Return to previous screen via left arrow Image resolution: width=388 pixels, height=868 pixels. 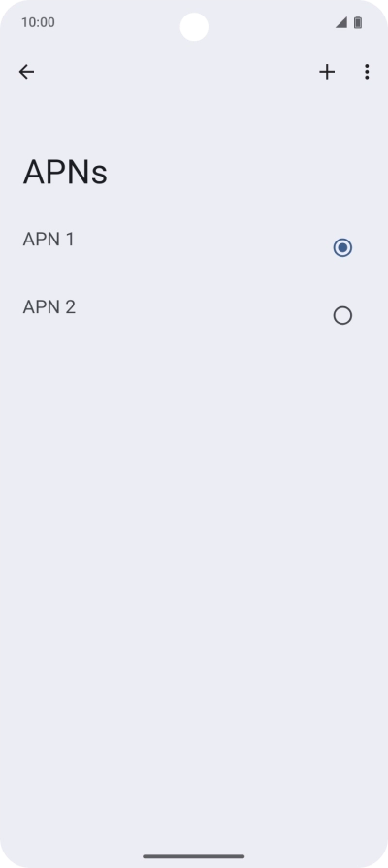pos(26,72)
